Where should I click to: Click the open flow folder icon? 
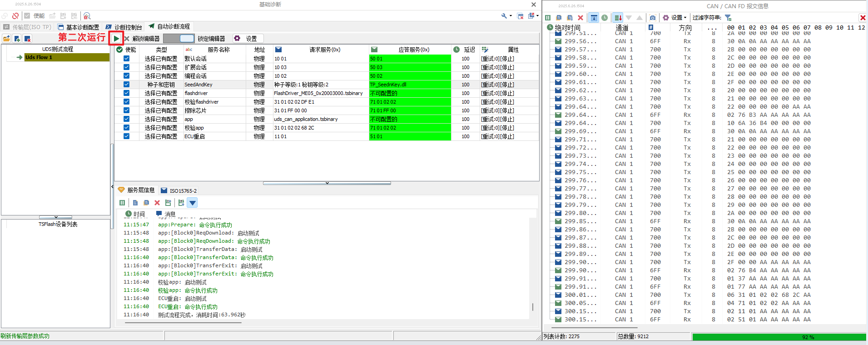tap(6, 39)
